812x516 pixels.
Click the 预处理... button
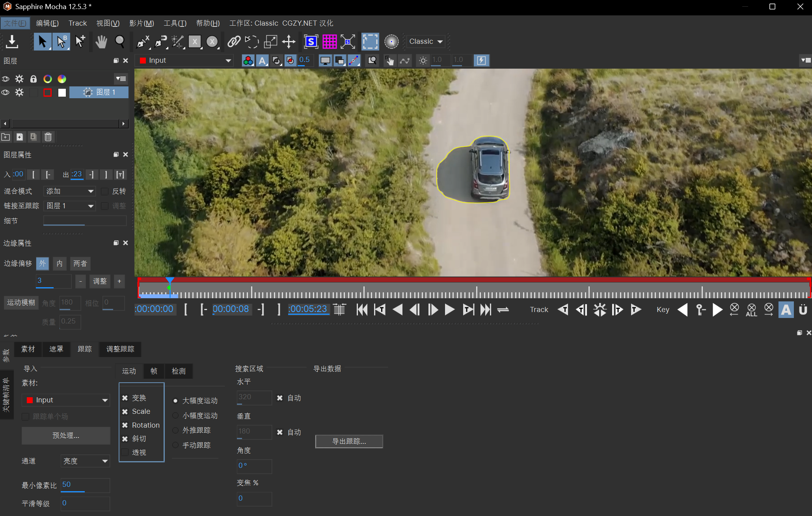pyautogui.click(x=66, y=436)
